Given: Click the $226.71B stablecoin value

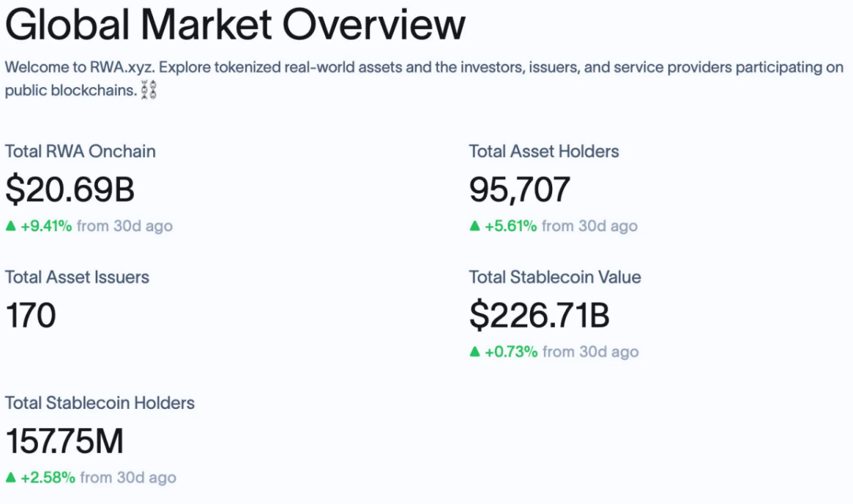Looking at the screenshot, I should pos(540,315).
